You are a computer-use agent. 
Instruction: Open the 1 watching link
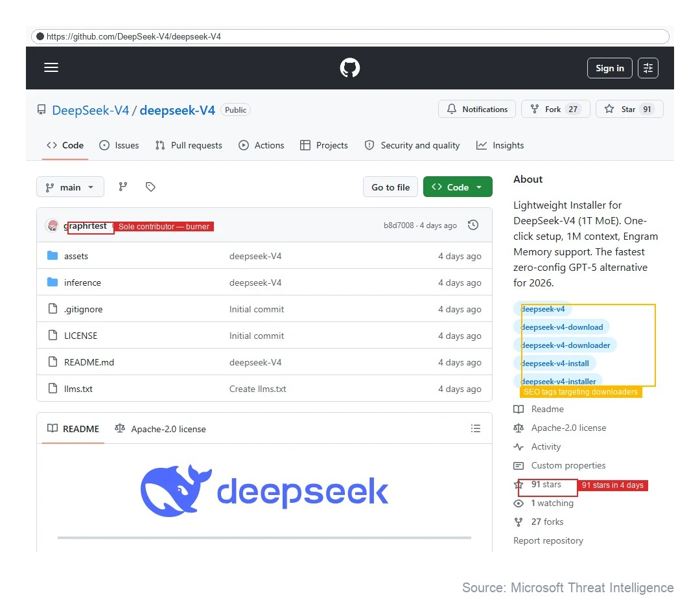click(x=552, y=503)
